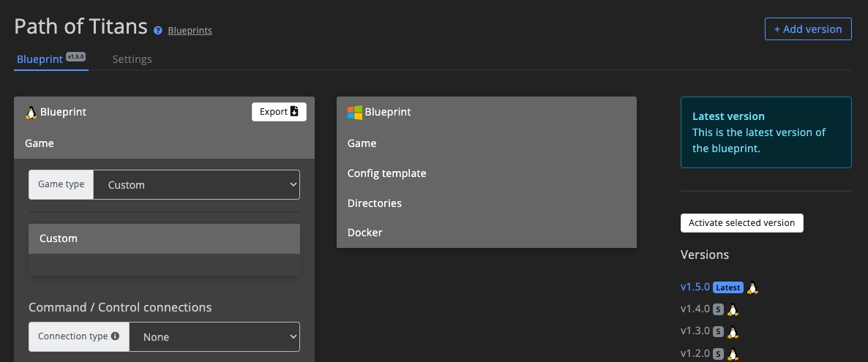Click the Connection type info icon
Image resolution: width=868 pixels, height=362 pixels.
point(115,336)
